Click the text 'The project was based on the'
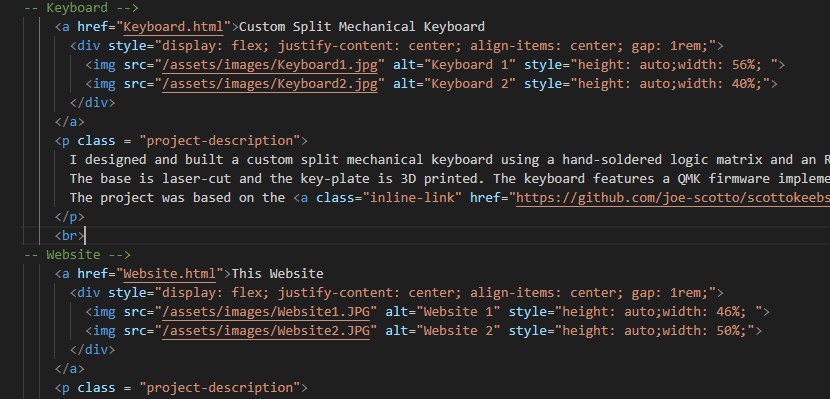 [x=177, y=197]
